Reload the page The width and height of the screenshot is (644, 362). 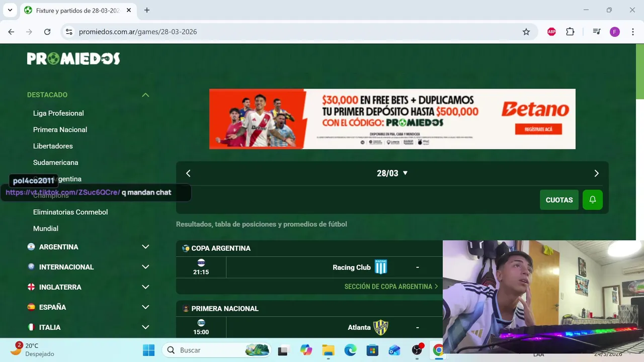[47, 32]
